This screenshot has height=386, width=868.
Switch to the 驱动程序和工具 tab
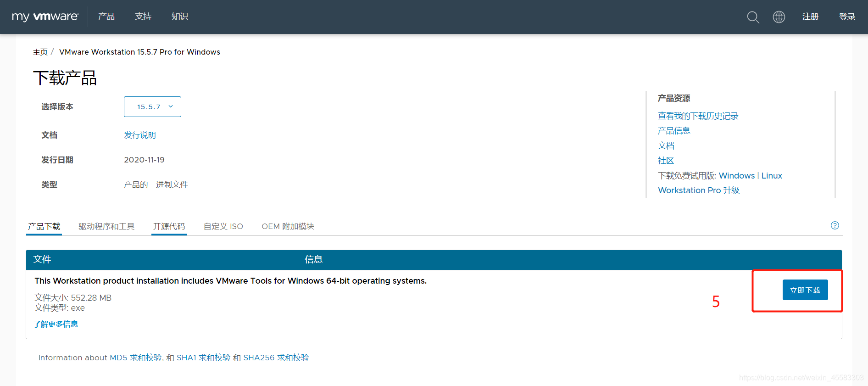pos(106,226)
